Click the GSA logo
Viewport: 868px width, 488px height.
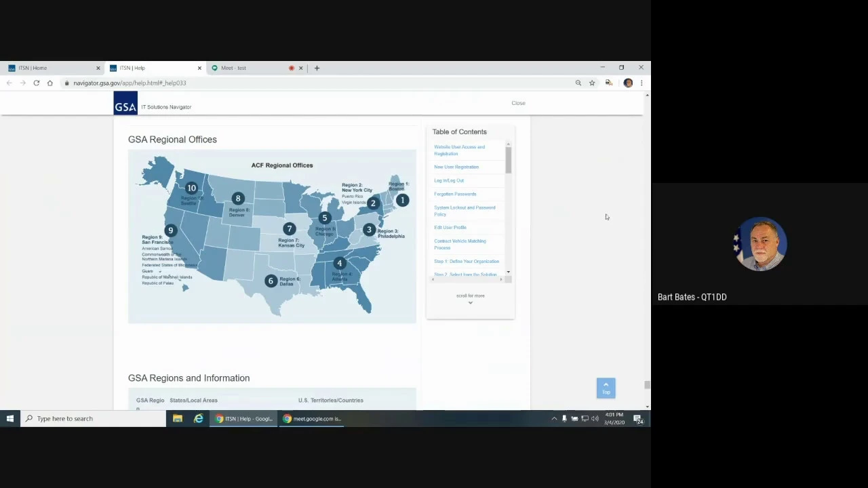coord(125,103)
